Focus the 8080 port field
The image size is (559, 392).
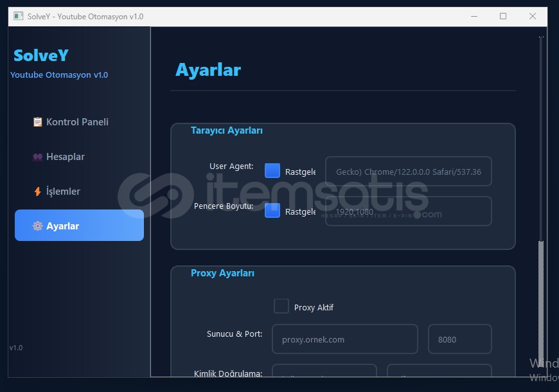(460, 339)
